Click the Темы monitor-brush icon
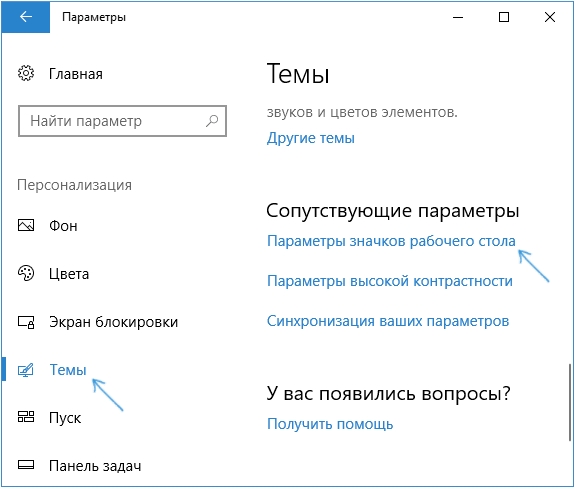Screen dimensions: 576x489 [x=26, y=370]
